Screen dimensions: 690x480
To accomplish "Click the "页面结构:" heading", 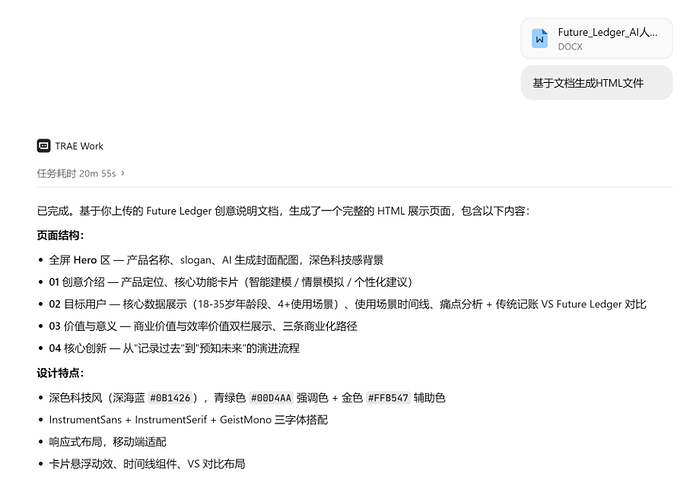I will (60, 235).
